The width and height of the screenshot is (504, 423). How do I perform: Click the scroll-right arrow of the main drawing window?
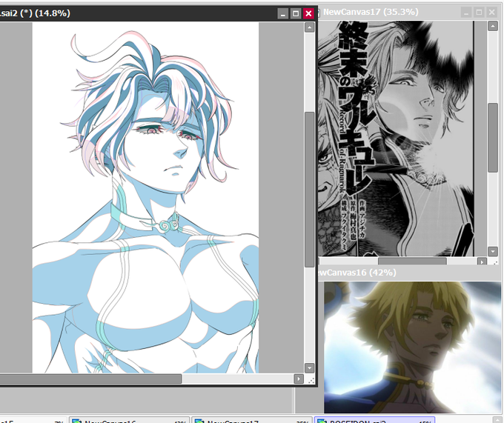coord(299,379)
